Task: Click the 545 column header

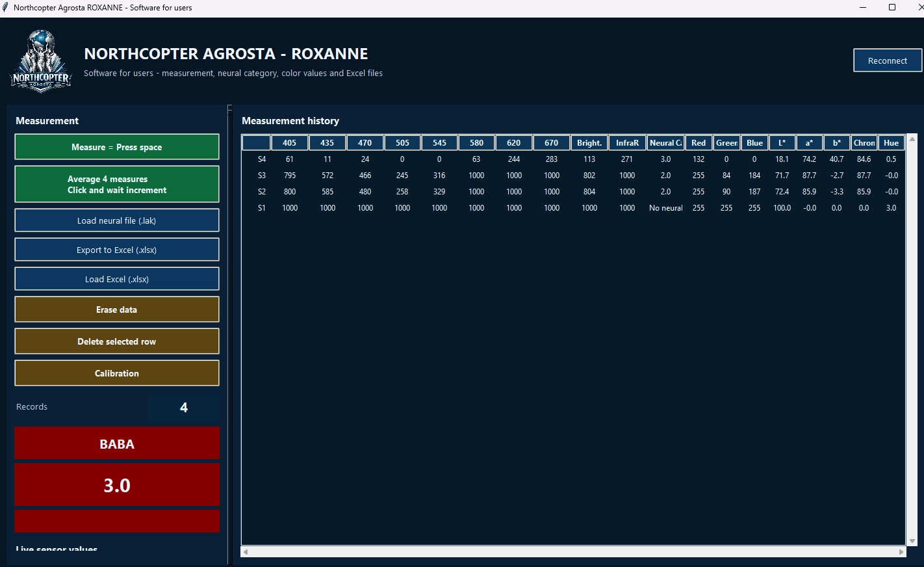Action: (439, 143)
